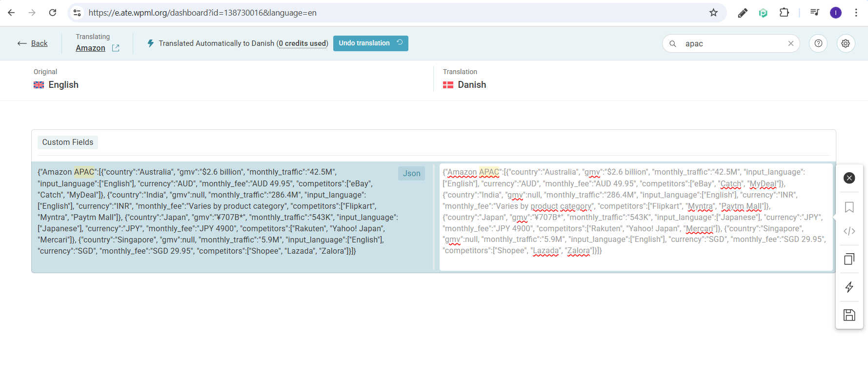
Task: Open the Amazon page link
Action: pos(90,48)
